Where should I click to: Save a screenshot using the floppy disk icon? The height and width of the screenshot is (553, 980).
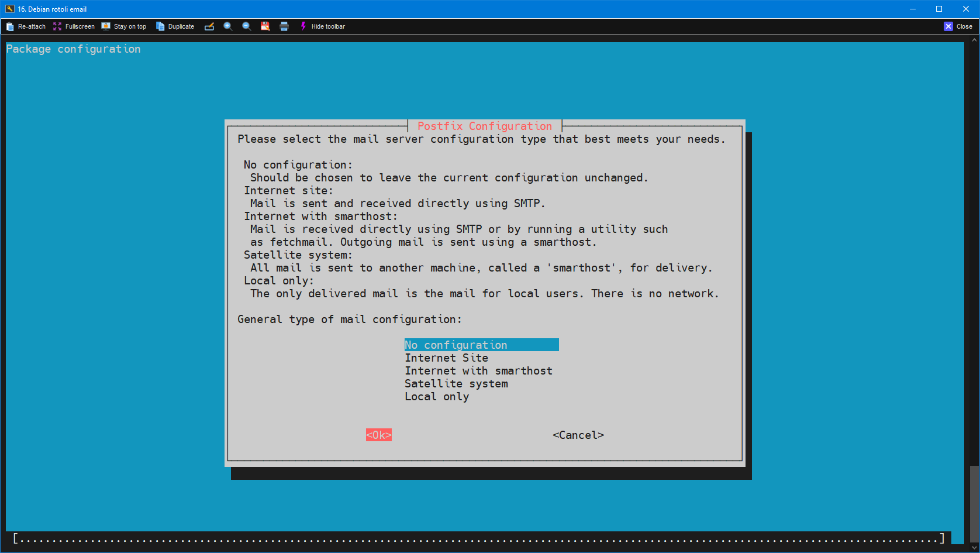coord(265,26)
